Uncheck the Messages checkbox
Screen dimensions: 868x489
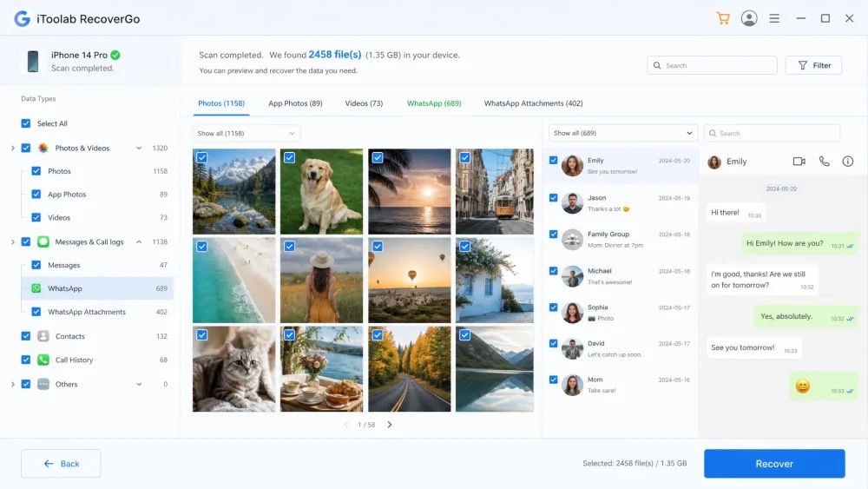(x=36, y=265)
